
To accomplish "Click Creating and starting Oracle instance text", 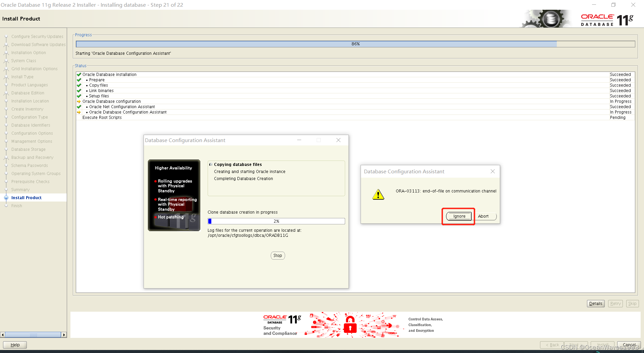I will pos(250,172).
